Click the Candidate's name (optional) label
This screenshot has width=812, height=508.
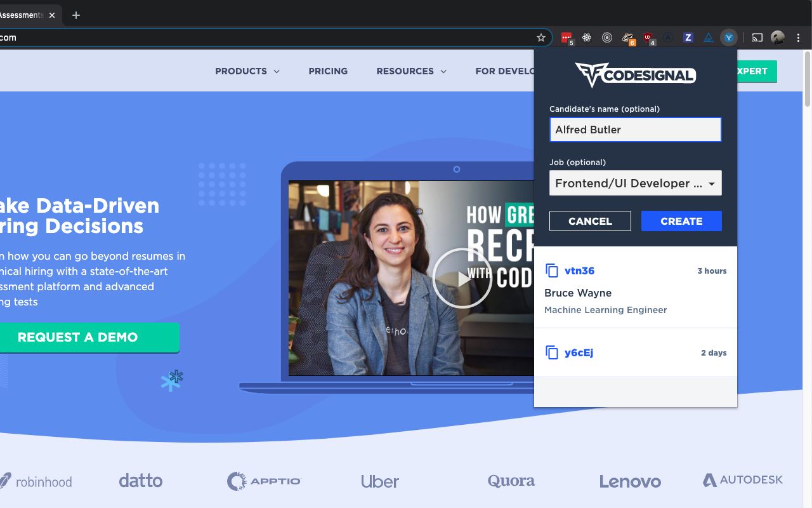[x=605, y=109]
